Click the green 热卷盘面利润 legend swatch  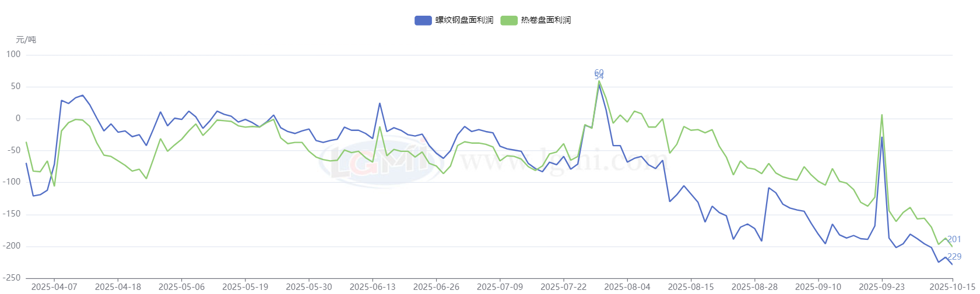click(508, 20)
